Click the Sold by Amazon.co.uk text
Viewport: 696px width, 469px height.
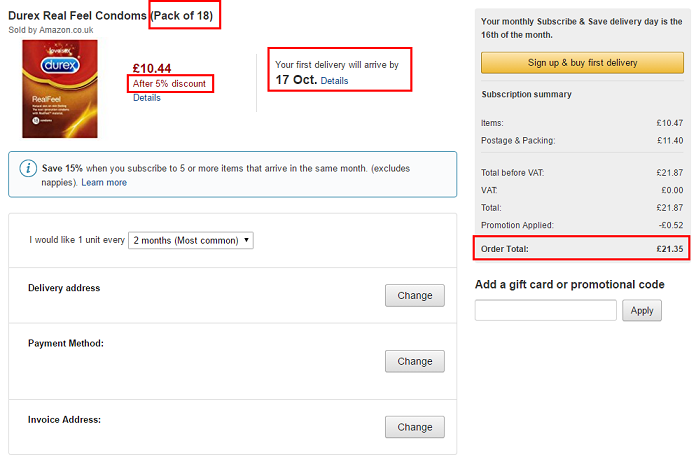tap(52, 31)
